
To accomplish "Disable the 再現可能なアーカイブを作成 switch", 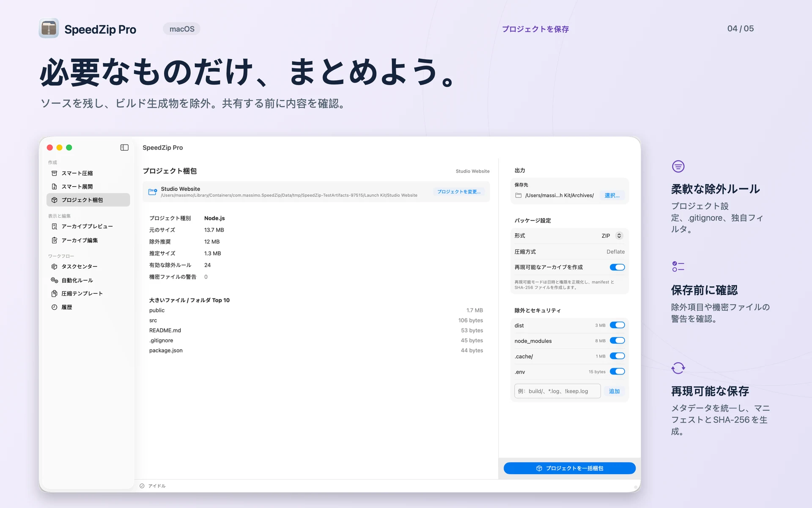I will click(617, 267).
